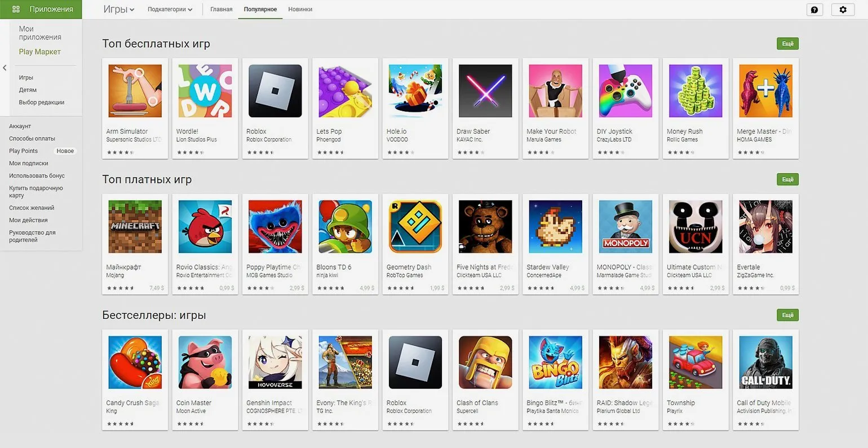Click Ещё button for Топ бесплатных игр
The width and height of the screenshot is (868, 448).
click(x=787, y=43)
